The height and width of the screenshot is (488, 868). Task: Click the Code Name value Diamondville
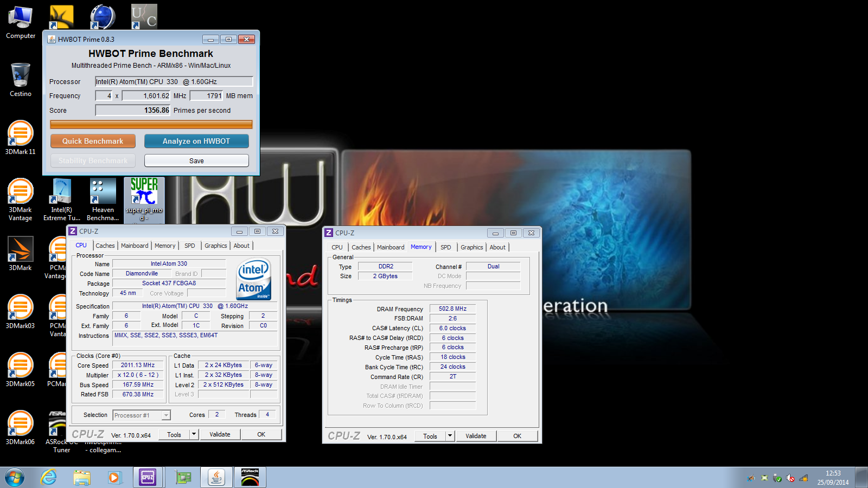[x=142, y=273]
